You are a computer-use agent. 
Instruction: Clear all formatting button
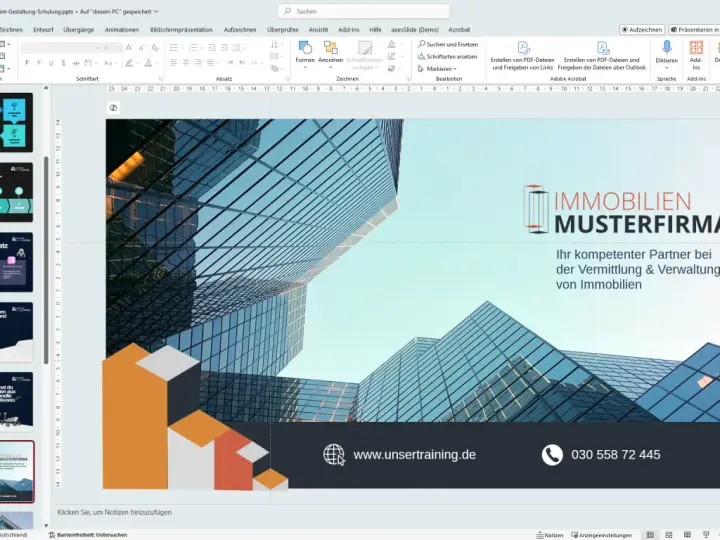(x=155, y=48)
